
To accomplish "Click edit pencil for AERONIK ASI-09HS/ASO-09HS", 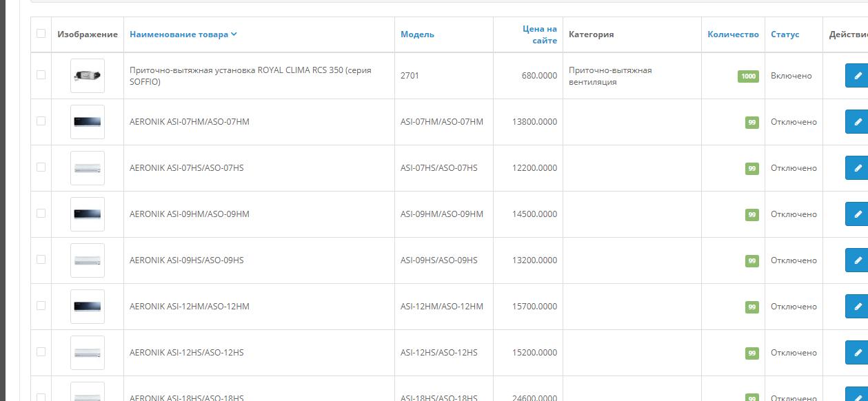I will [857, 260].
